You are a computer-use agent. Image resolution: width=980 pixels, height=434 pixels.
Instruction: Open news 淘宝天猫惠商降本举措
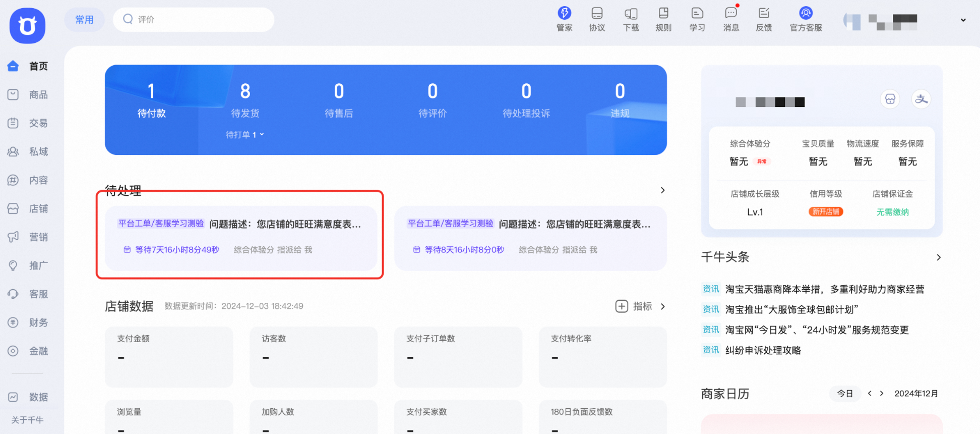tap(825, 289)
